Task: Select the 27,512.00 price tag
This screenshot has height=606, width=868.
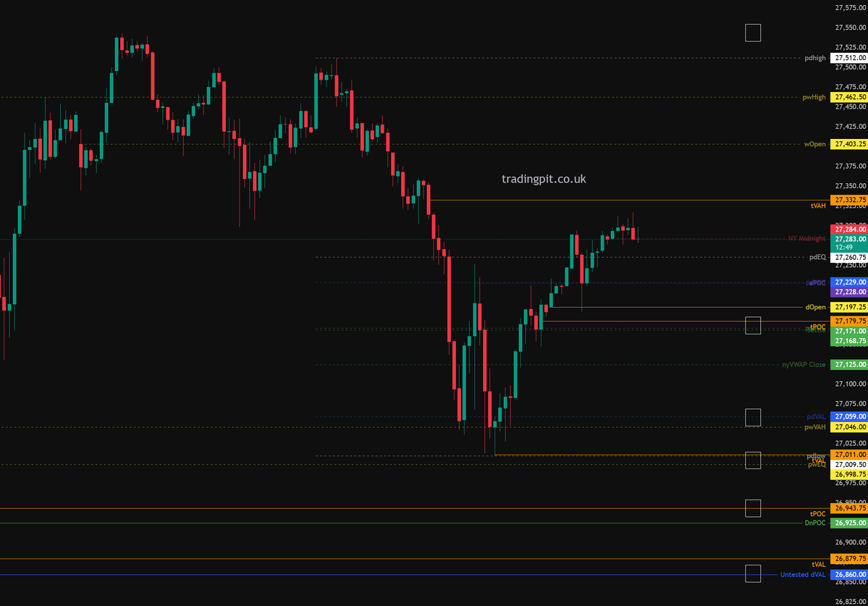Action: coord(849,58)
